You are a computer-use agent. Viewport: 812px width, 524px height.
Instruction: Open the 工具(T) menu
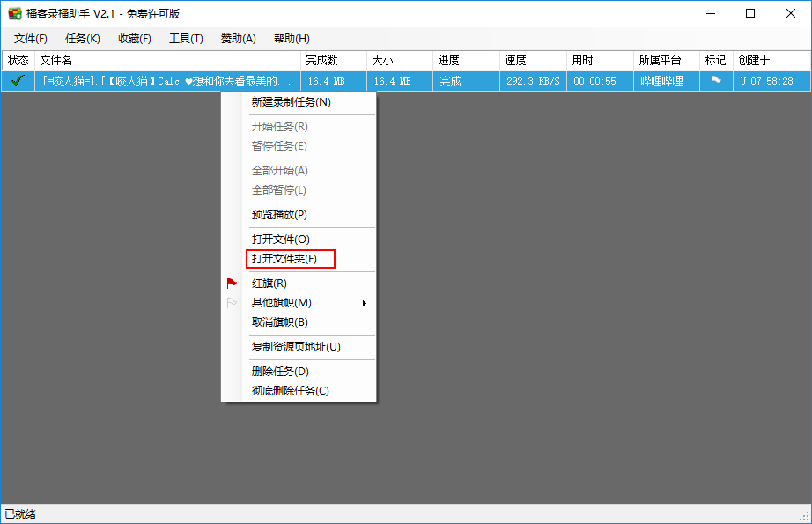(x=186, y=39)
